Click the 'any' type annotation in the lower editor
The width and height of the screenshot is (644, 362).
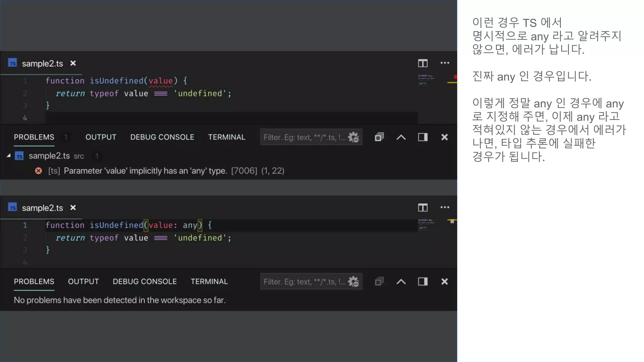190,225
